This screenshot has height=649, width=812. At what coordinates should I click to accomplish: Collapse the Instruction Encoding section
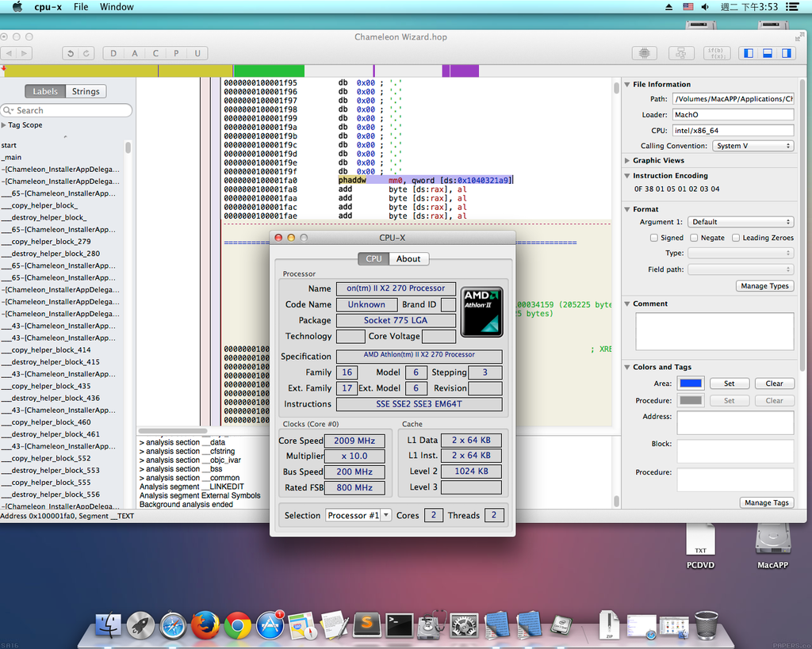click(627, 175)
